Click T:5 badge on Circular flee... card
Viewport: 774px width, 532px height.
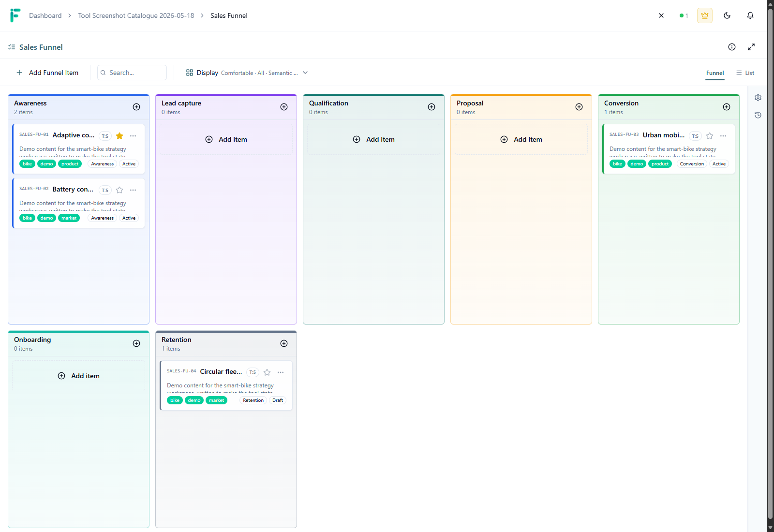pos(253,372)
